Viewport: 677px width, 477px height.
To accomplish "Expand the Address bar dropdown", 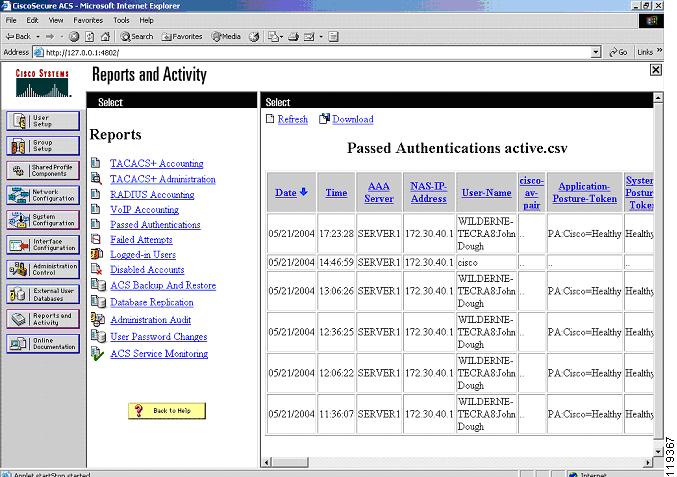I will [x=596, y=52].
